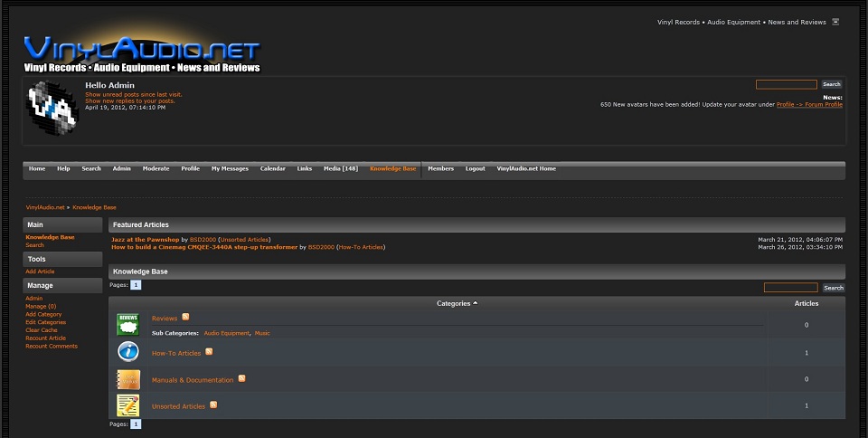This screenshot has width=868, height=438.
Task: Click the top header Search button
Action: tap(832, 84)
